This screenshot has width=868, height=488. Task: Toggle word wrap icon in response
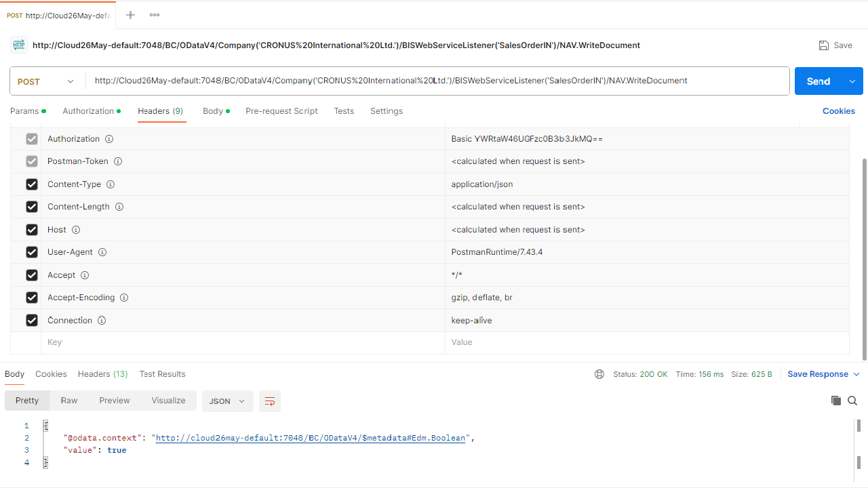(x=270, y=401)
